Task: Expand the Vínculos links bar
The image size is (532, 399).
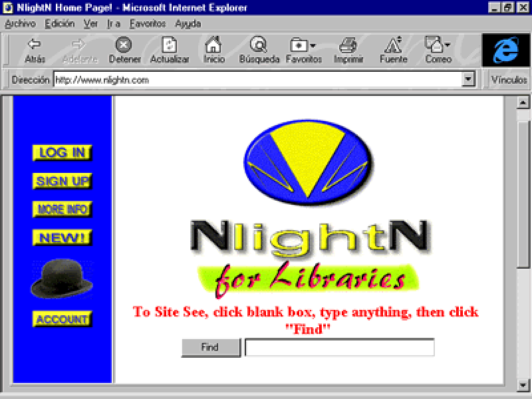Action: (x=509, y=80)
